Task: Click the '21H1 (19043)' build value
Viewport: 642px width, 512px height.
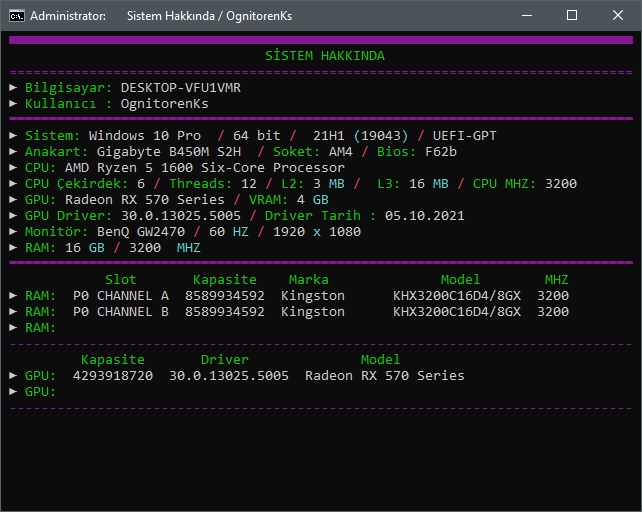Action: pos(360,136)
